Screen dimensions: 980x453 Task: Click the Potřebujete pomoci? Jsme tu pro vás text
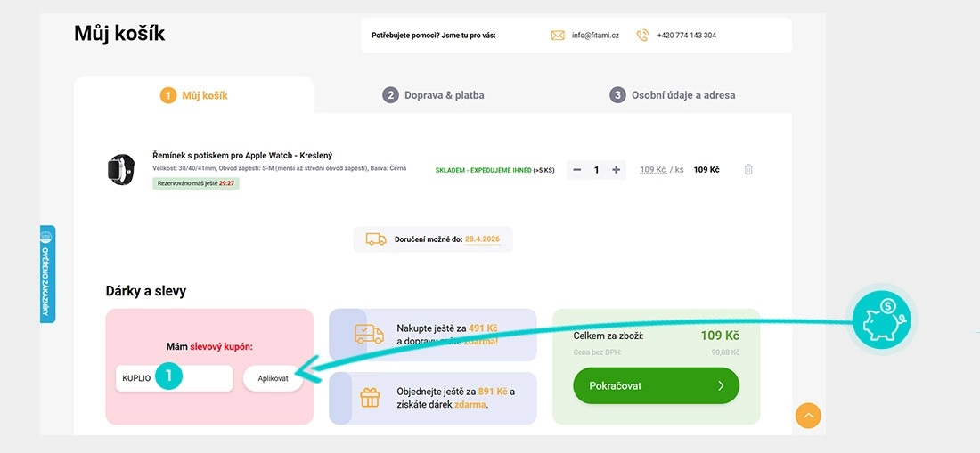coord(433,36)
